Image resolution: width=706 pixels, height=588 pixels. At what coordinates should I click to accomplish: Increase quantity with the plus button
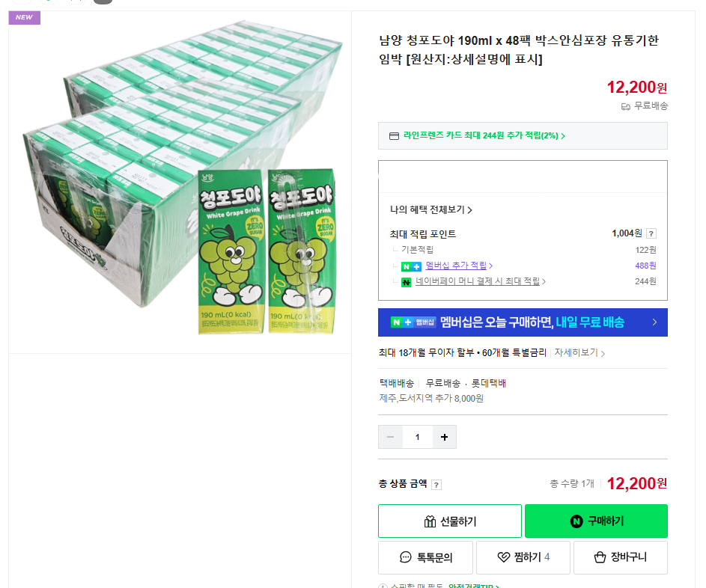click(x=445, y=437)
